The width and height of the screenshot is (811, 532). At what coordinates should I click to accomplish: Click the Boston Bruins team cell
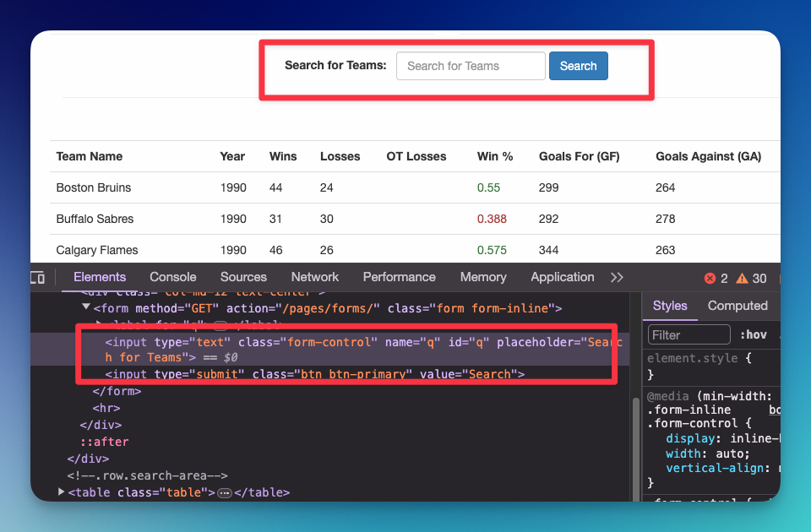[x=94, y=187]
